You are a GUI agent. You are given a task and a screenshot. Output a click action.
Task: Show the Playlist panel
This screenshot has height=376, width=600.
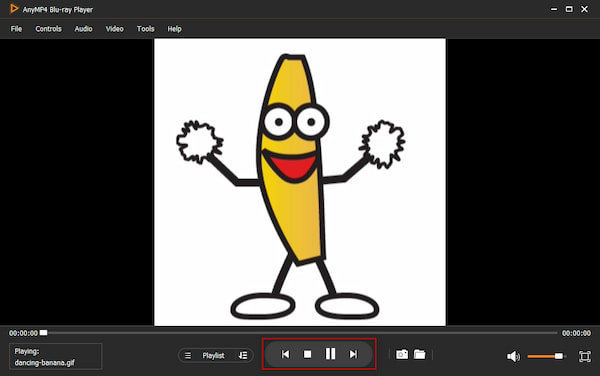coord(213,355)
